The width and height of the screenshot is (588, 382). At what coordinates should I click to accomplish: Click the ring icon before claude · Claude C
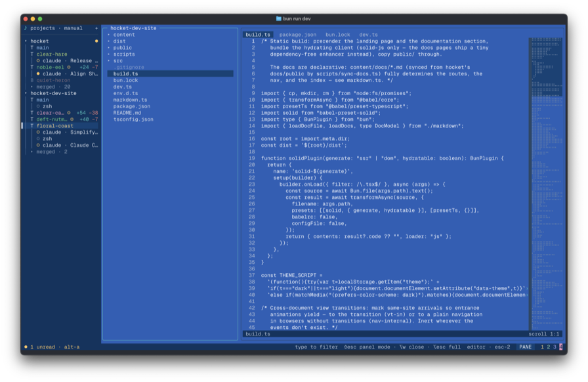[x=38, y=145]
